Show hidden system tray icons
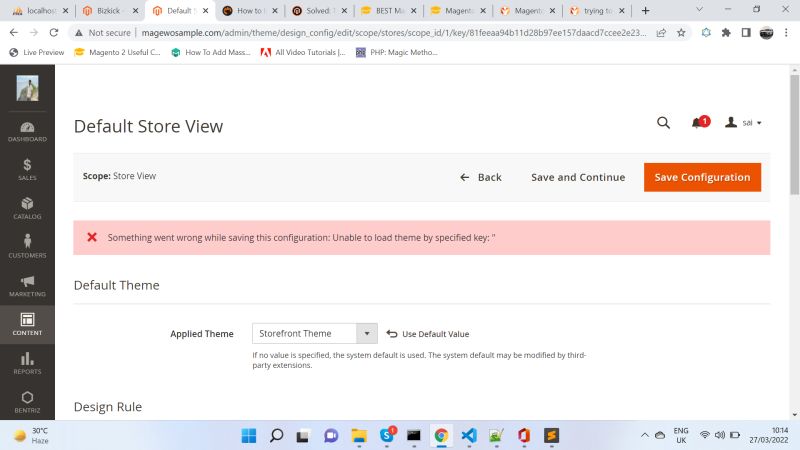 click(x=644, y=435)
